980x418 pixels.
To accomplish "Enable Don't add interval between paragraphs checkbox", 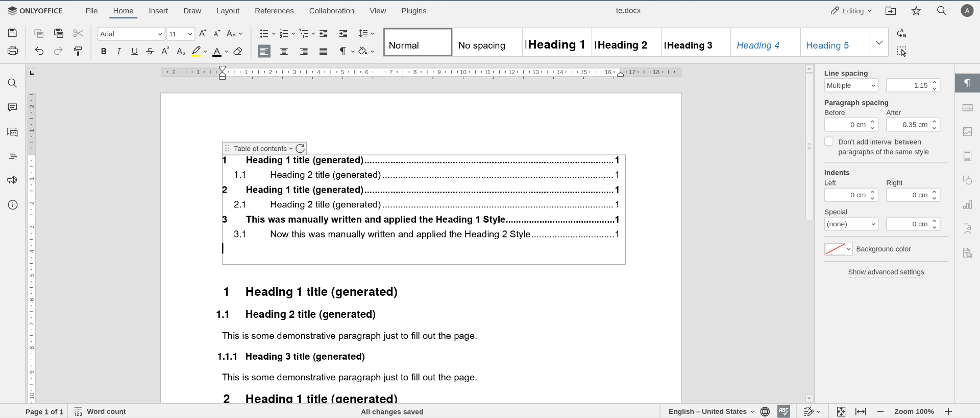I will click(x=829, y=142).
